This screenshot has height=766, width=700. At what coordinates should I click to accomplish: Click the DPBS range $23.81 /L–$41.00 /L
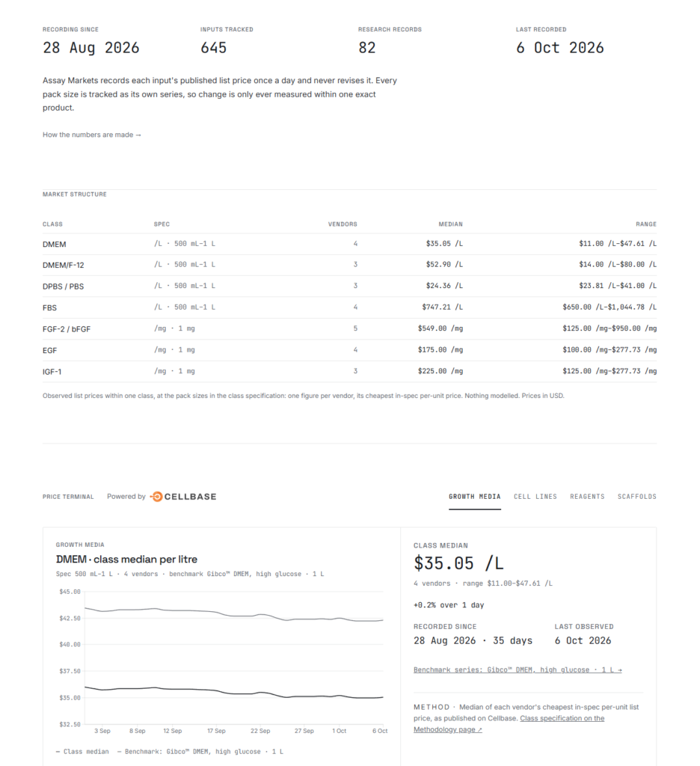point(618,286)
